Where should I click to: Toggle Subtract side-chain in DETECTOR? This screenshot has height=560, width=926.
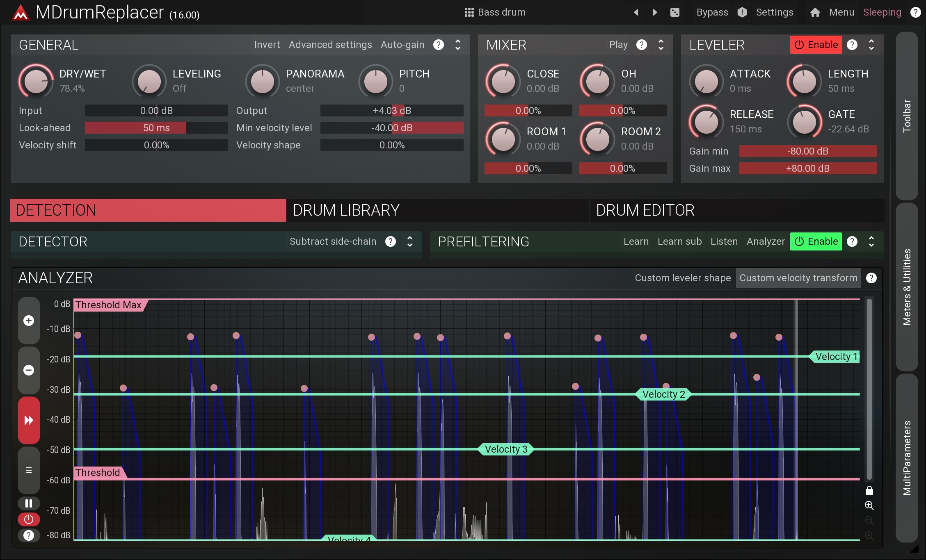pyautogui.click(x=333, y=241)
